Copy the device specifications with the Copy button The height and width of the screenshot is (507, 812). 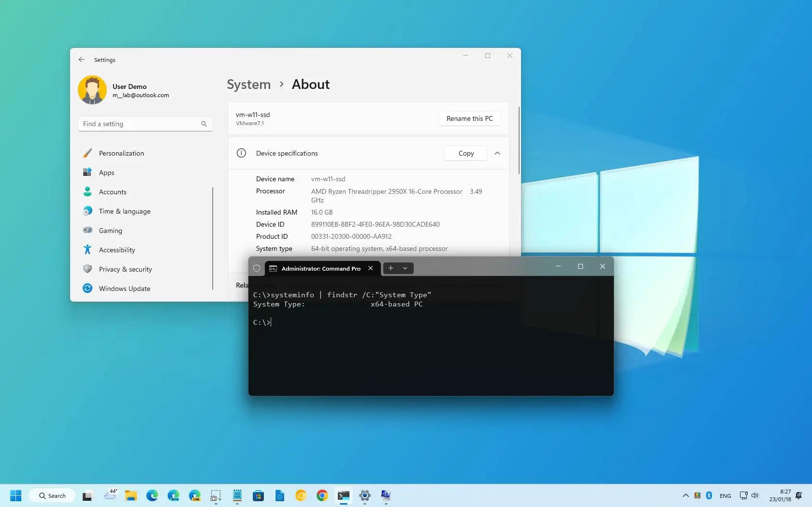(x=465, y=153)
